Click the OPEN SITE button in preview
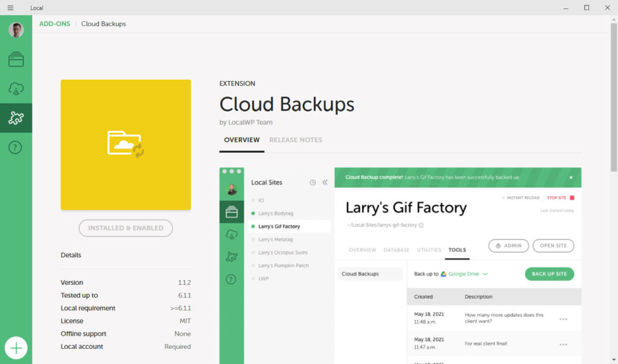Screen dimensions: 618x364 [x=553, y=245]
